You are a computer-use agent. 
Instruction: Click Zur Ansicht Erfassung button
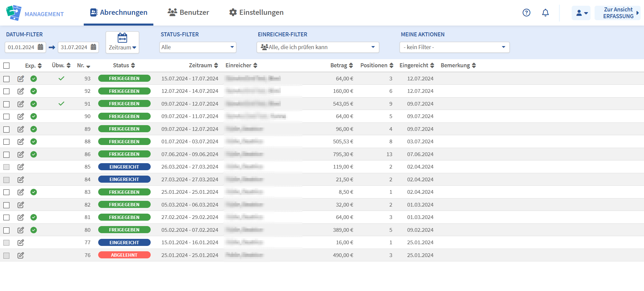tap(618, 13)
